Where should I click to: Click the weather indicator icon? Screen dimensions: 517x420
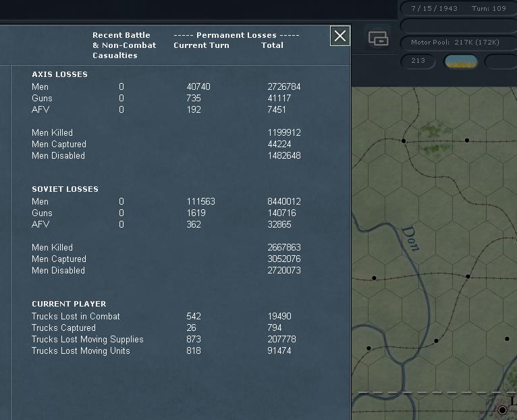click(461, 61)
